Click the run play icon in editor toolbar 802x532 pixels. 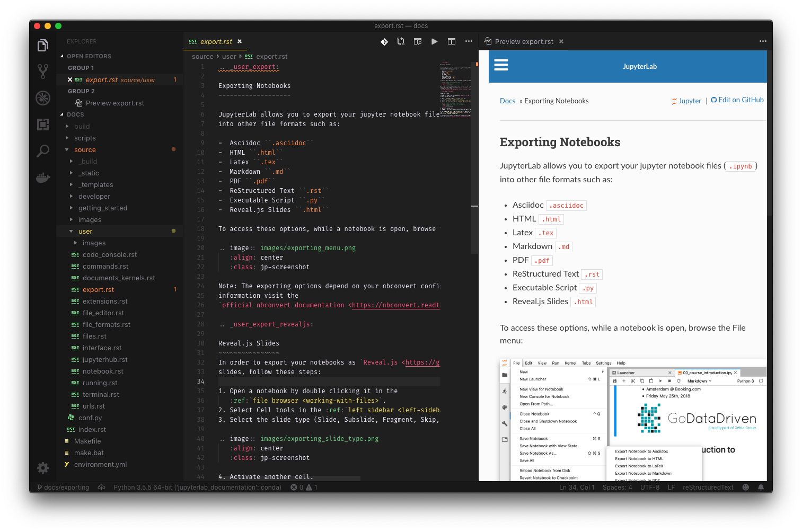(x=435, y=41)
